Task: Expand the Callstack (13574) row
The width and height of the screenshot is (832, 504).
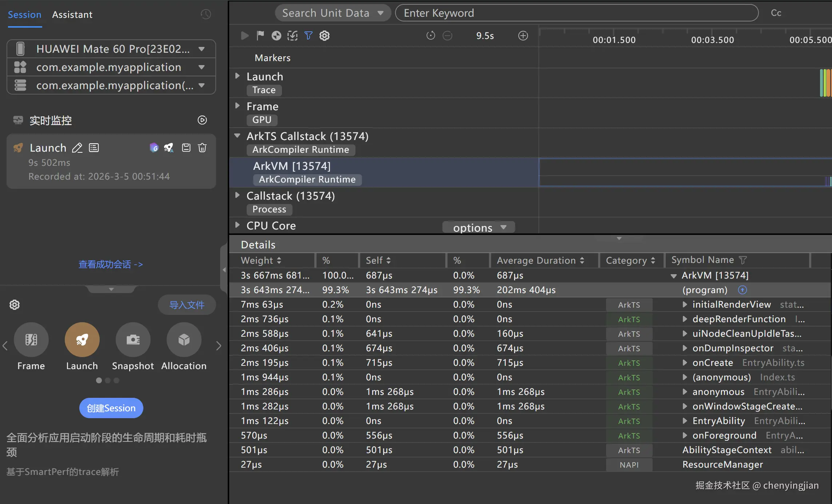Action: 238,195
